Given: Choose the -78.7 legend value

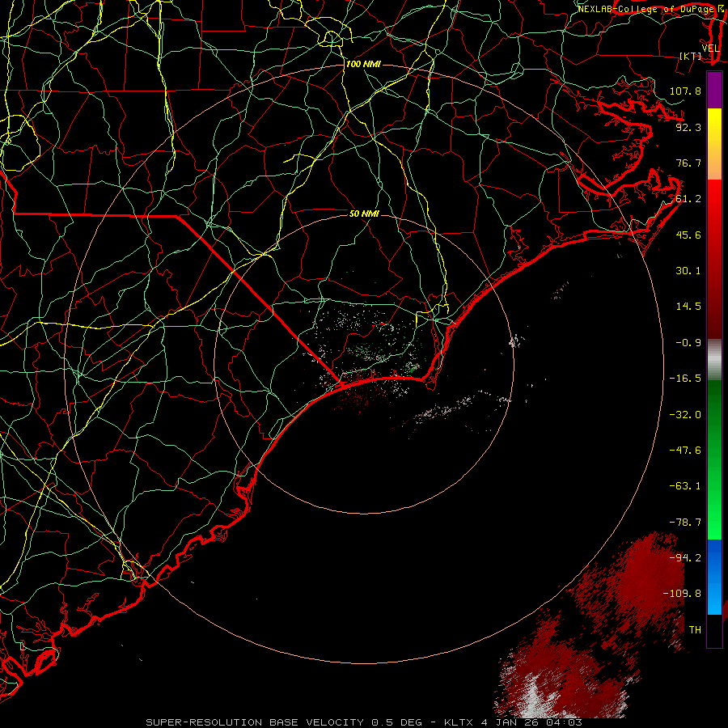Looking at the screenshot, I should (x=685, y=523).
